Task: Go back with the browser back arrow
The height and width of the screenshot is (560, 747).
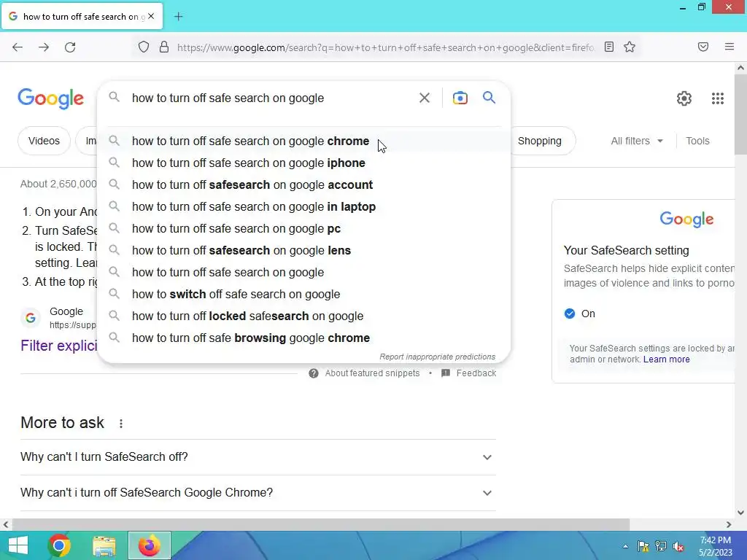Action: 18,47
